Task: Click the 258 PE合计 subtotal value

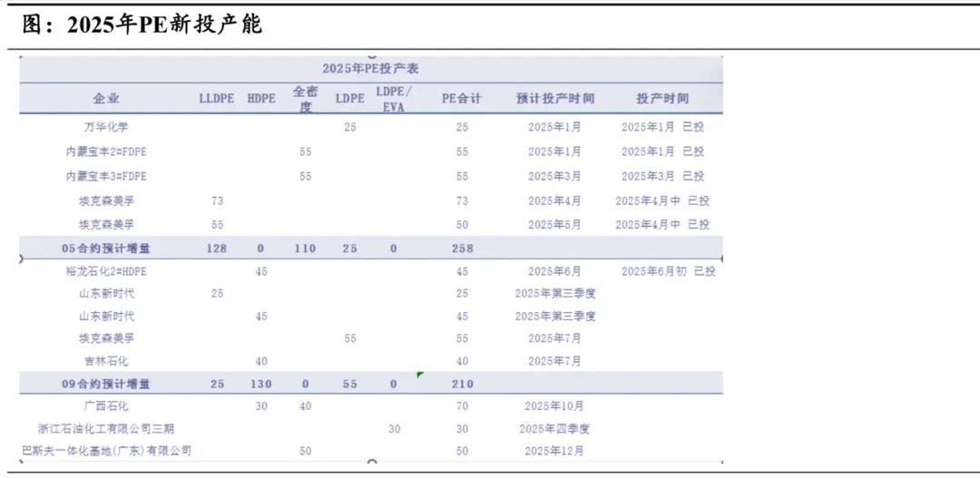Action: [x=462, y=249]
